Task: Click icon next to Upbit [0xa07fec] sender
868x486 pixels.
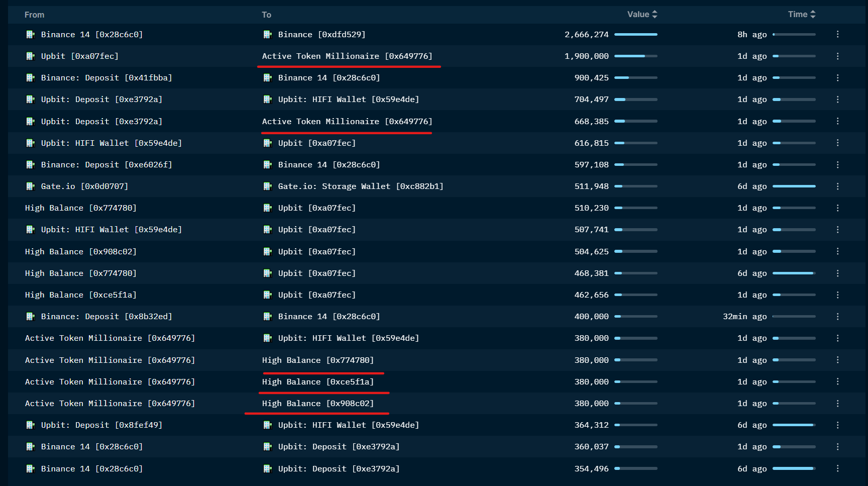Action: point(30,56)
